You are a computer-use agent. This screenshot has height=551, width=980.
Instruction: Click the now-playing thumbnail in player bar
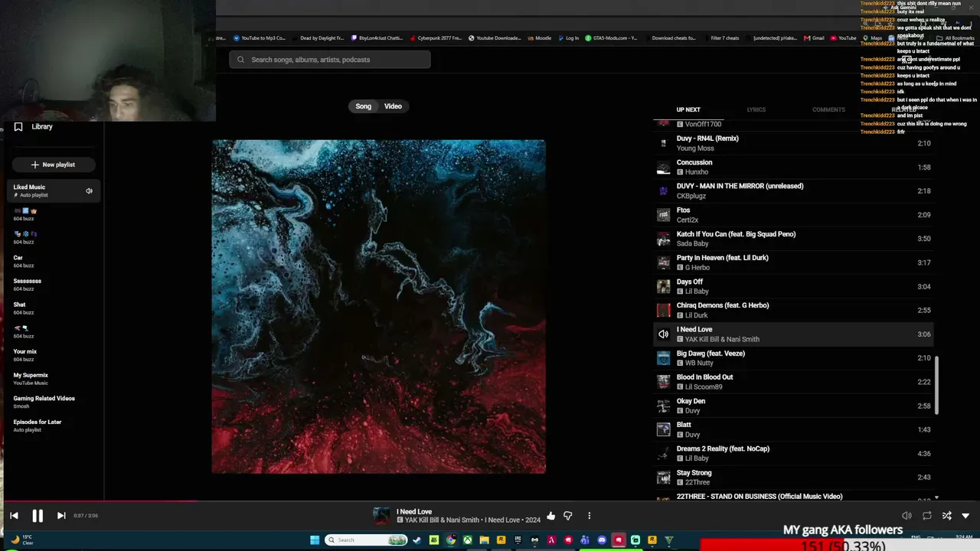[x=381, y=516]
